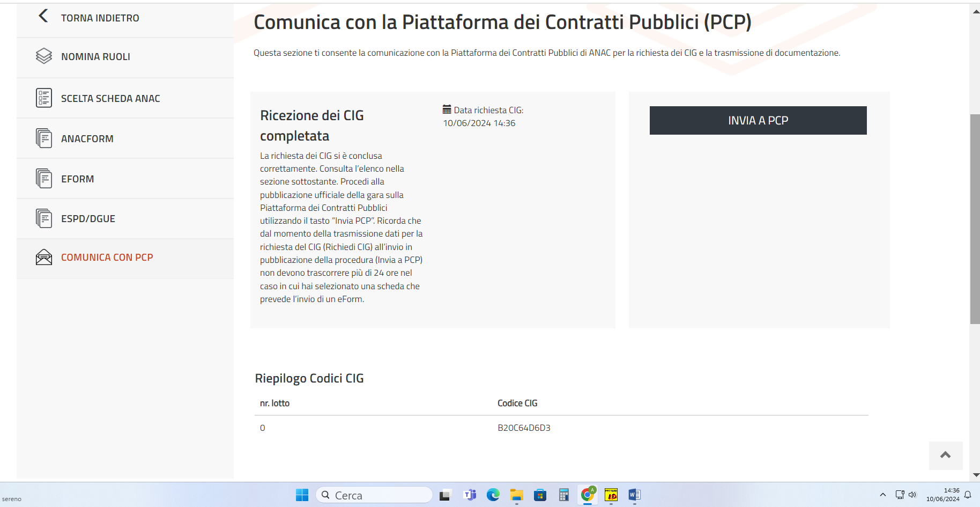Click the scroll-to-top arrow button
The width and height of the screenshot is (980, 507).
[945, 455]
